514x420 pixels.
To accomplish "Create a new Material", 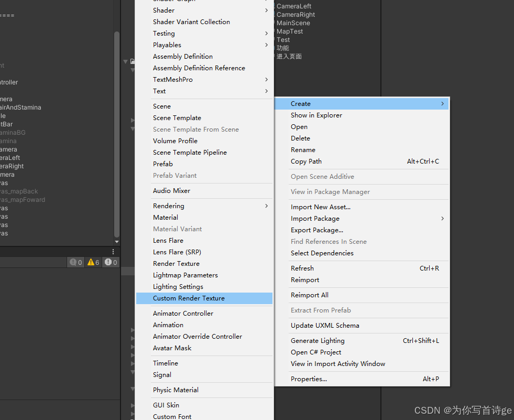I will coord(204,218).
